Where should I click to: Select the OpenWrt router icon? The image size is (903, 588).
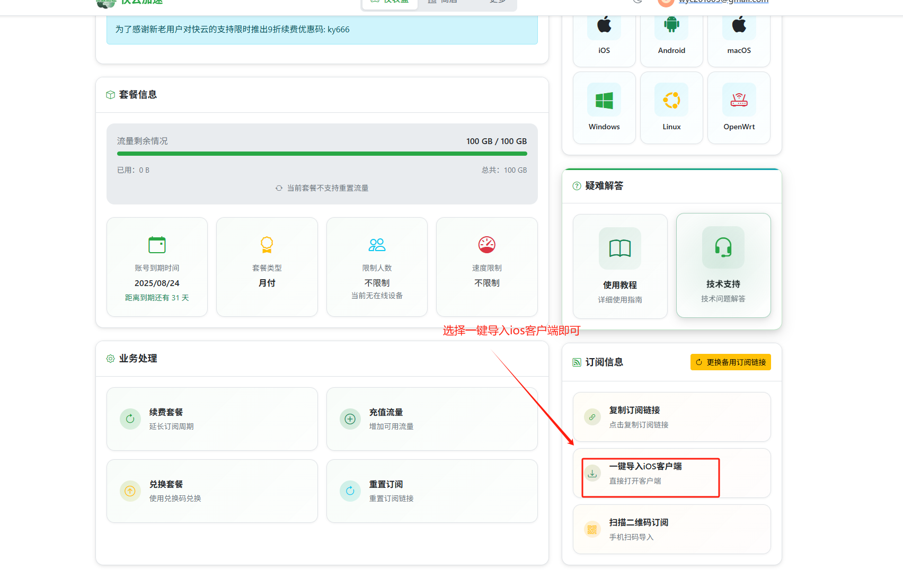739,100
